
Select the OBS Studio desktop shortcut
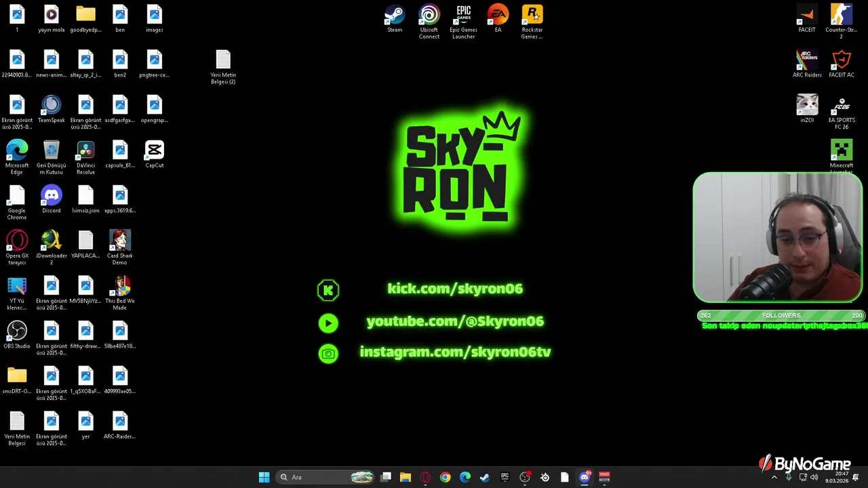pyautogui.click(x=17, y=335)
